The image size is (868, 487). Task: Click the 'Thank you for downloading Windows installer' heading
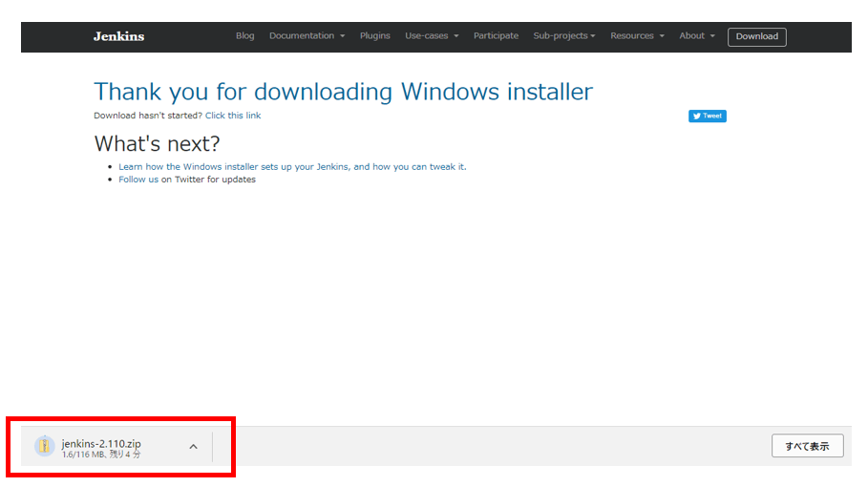343,92
